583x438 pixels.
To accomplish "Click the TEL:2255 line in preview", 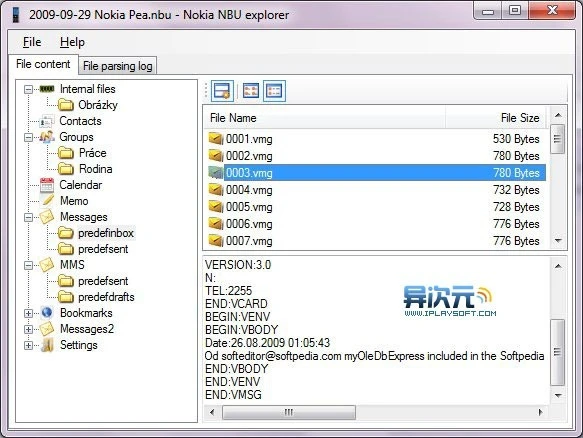I will pyautogui.click(x=229, y=291).
